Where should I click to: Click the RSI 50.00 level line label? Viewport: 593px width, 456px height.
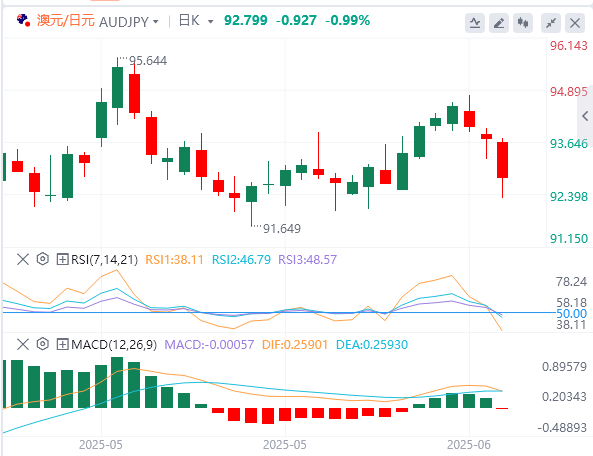point(571,313)
